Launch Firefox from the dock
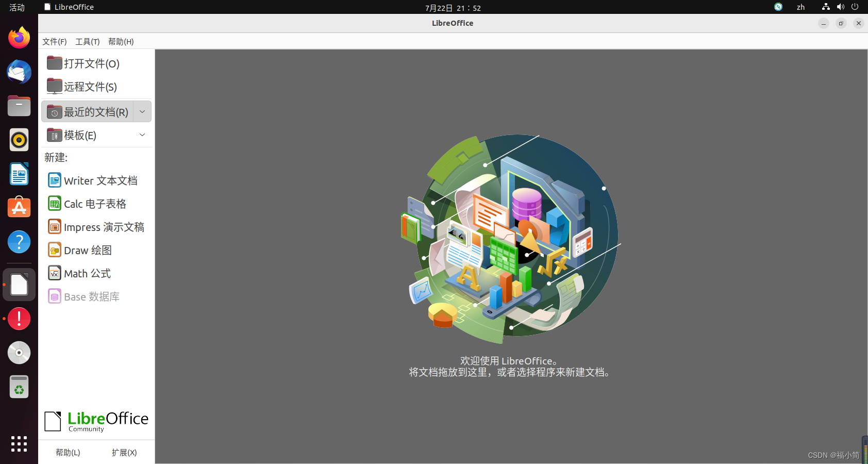 tap(19, 38)
